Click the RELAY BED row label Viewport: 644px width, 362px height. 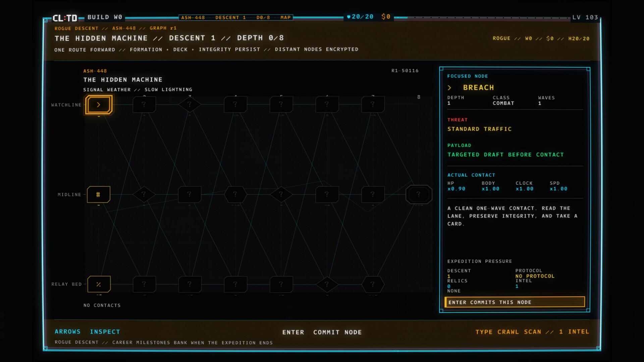(66, 284)
